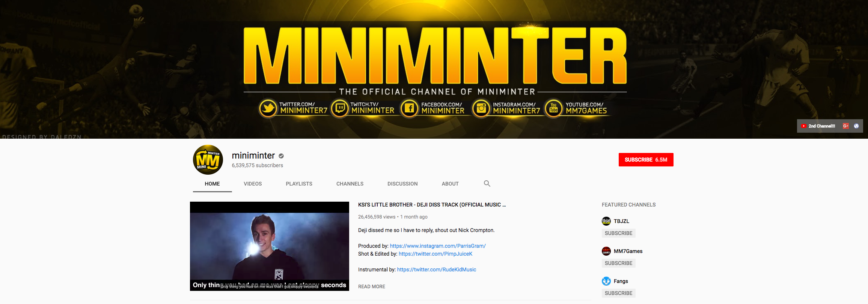Click the 26,456,598 views text

377,217
